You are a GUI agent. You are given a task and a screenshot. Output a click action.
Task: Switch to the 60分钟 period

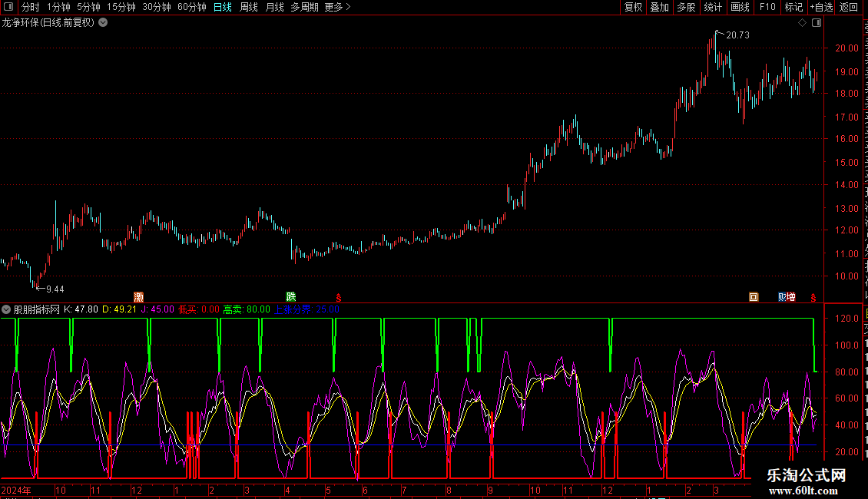pos(192,7)
